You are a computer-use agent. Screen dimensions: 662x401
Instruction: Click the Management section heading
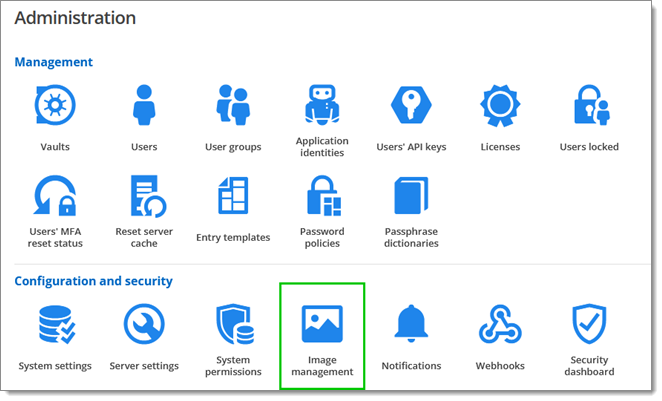[x=53, y=62]
